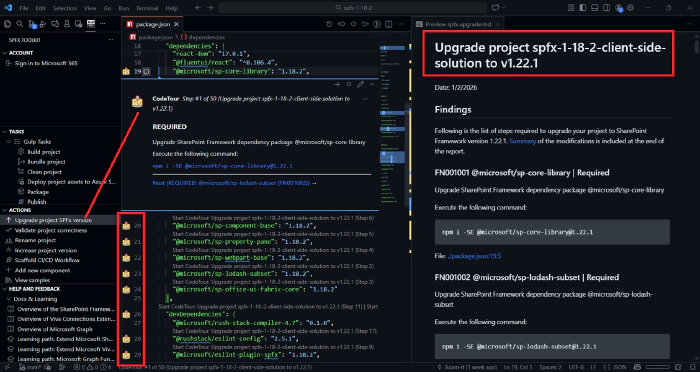Open Source Control view with badge
The width and height of the screenshot is (700, 372).
tap(32, 24)
